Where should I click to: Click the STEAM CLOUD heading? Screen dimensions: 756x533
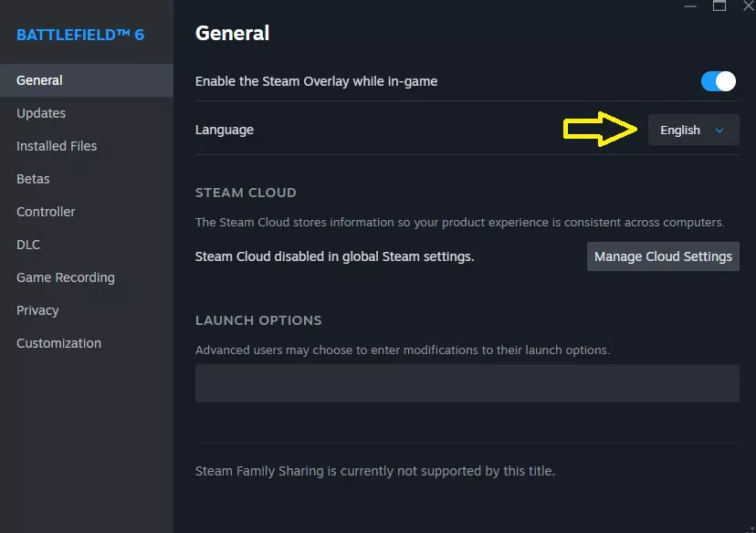point(246,193)
